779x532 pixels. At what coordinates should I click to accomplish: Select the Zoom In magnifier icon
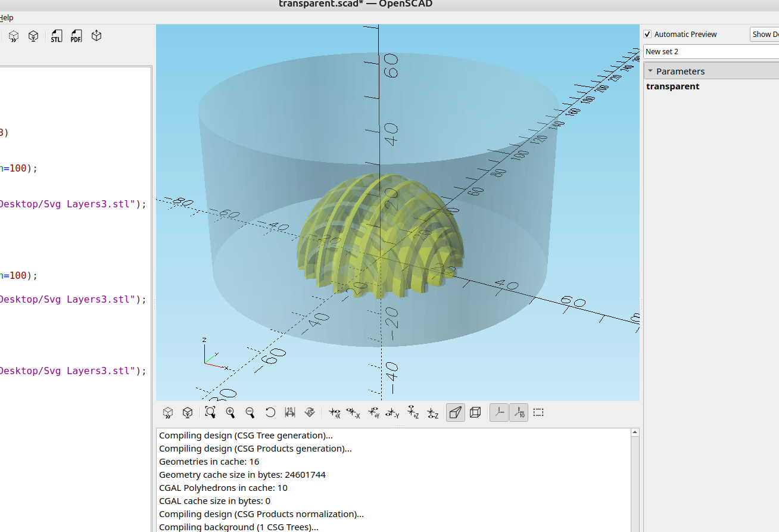pos(230,412)
